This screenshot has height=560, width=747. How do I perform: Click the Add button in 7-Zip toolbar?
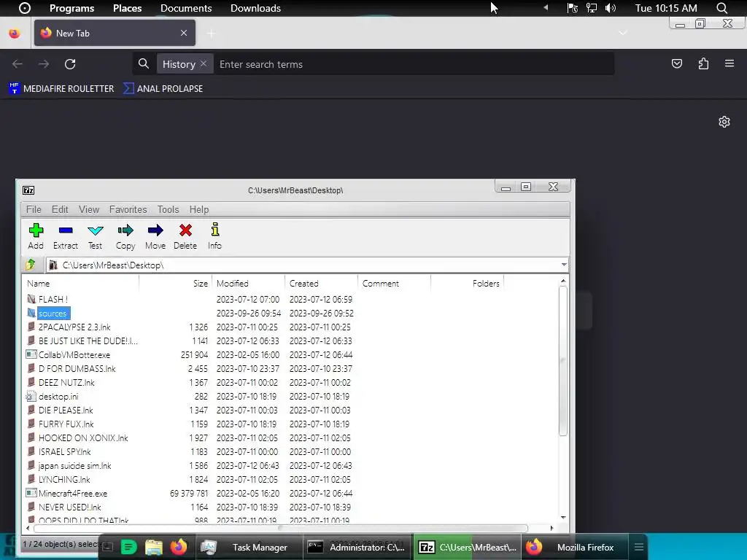tap(36, 236)
